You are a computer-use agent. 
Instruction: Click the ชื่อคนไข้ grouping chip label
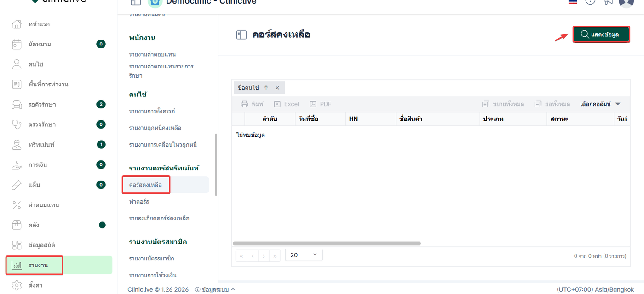pyautogui.click(x=249, y=88)
